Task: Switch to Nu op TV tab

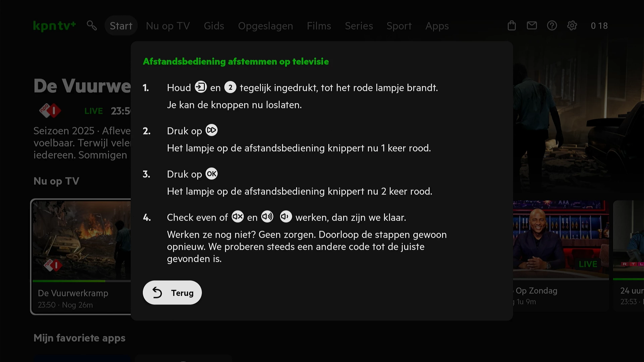Action: (168, 26)
